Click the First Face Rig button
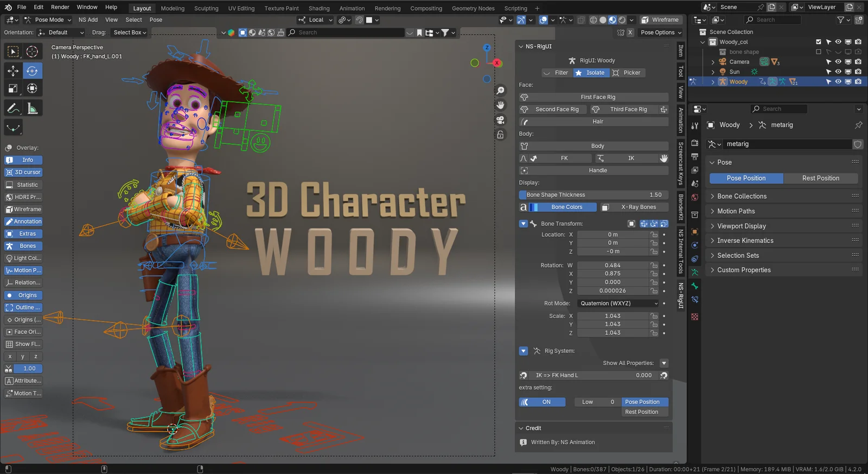868x474 pixels. (598, 97)
